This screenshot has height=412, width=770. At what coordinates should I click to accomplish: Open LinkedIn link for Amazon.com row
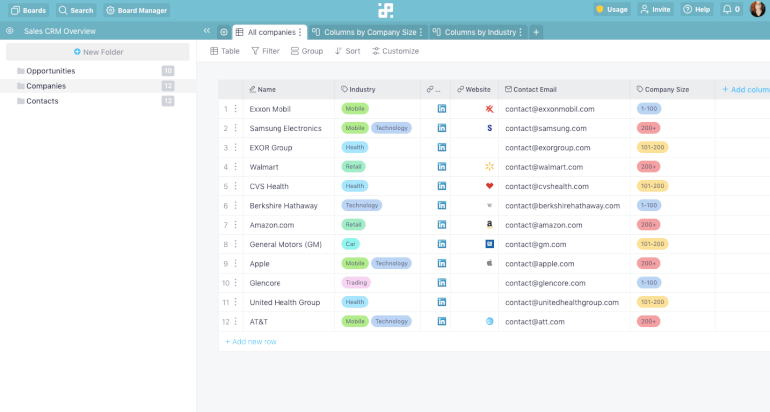442,225
